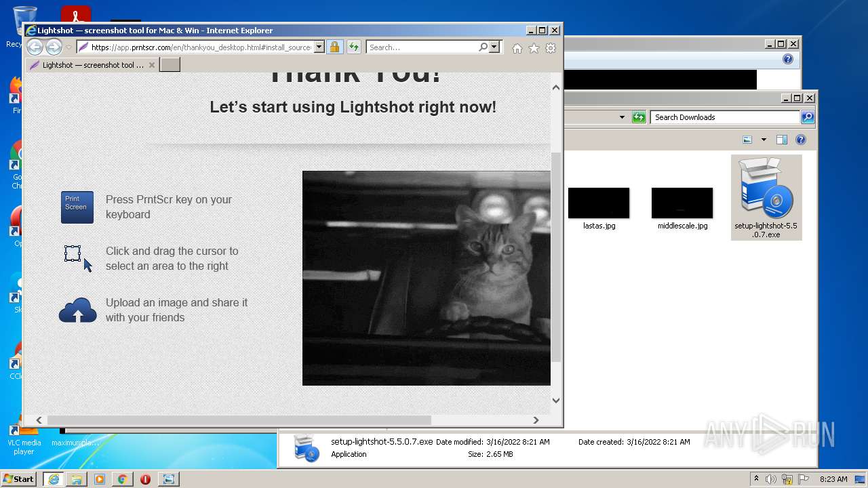The height and width of the screenshot is (488, 868).
Task: Expand Downloads address bar dropdown
Action: coord(622,117)
